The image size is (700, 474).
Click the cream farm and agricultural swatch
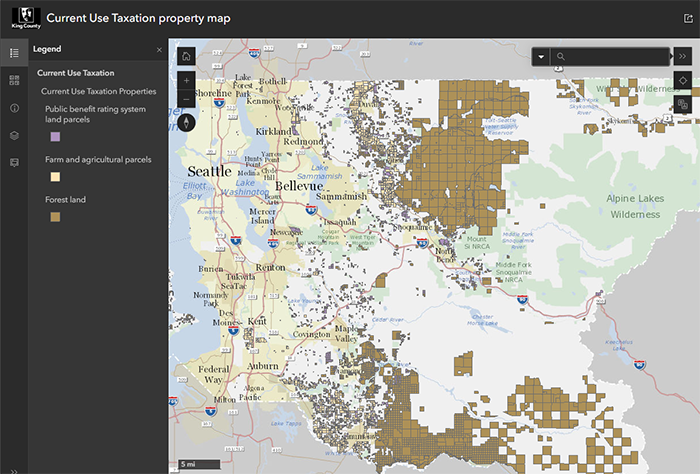pyautogui.click(x=55, y=177)
